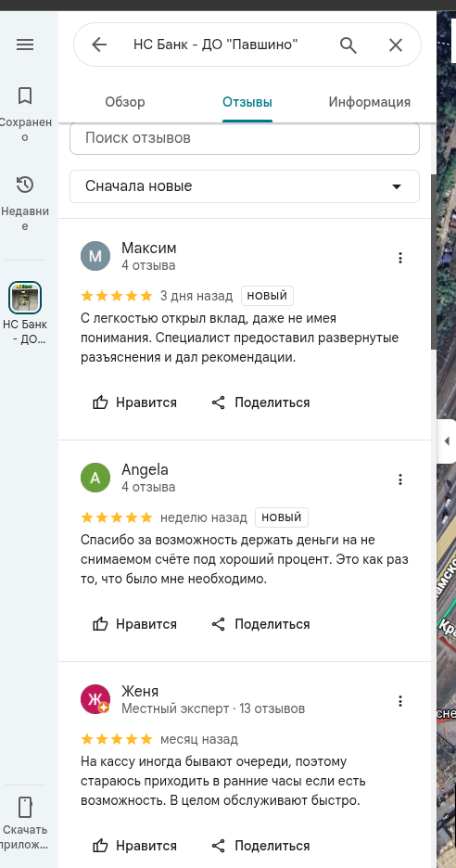The height and width of the screenshot is (868, 456).
Task: Open more options for Максим's review
Action: point(400,258)
